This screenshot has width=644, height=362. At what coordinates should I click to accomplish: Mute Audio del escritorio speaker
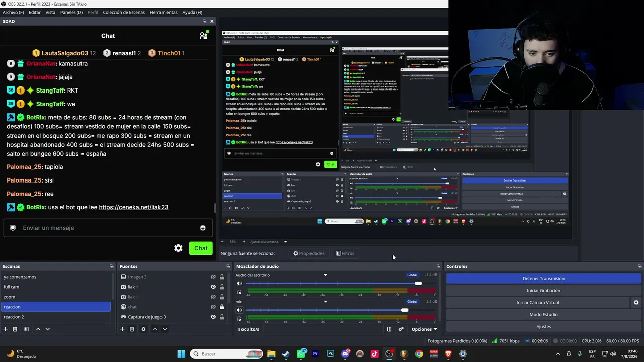pos(239,284)
